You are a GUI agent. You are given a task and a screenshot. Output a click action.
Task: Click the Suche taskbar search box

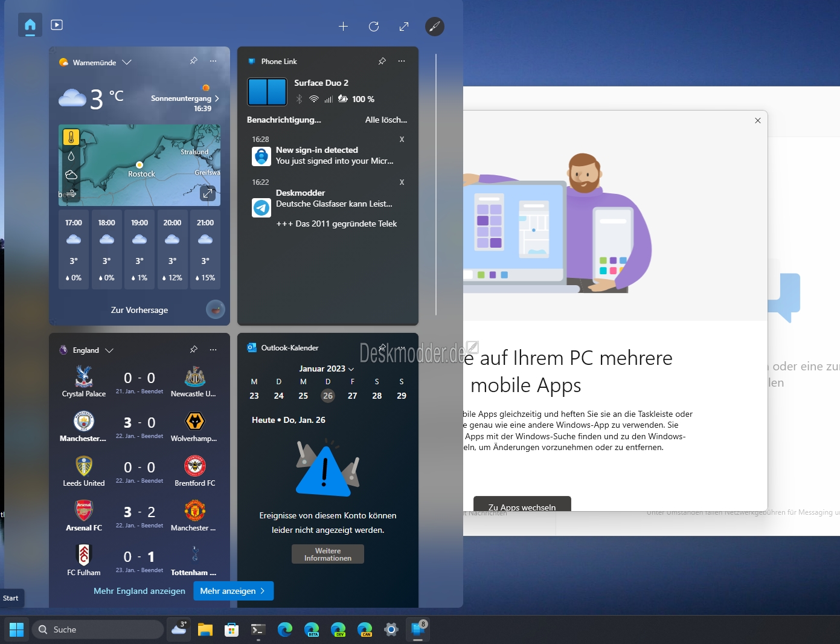point(98,630)
